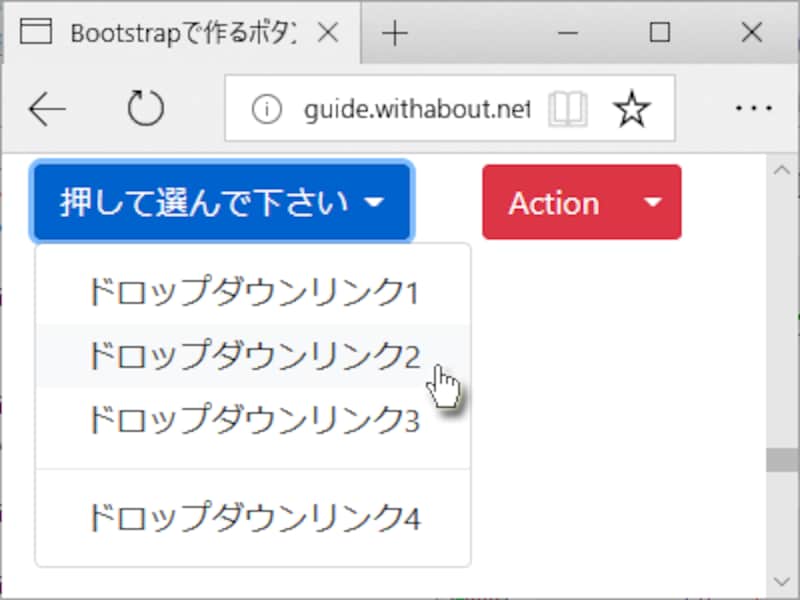Choose ドロップダウンリンク3 from the menu
Screen dimensions: 800x600
pos(253,419)
